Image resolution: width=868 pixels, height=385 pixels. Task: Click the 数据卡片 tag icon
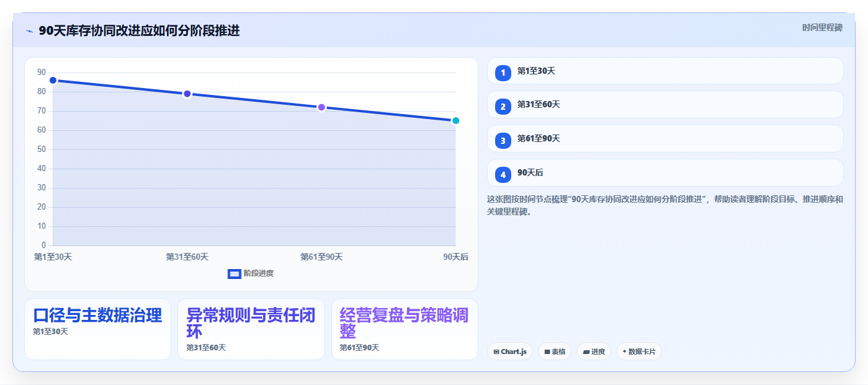coord(625,352)
